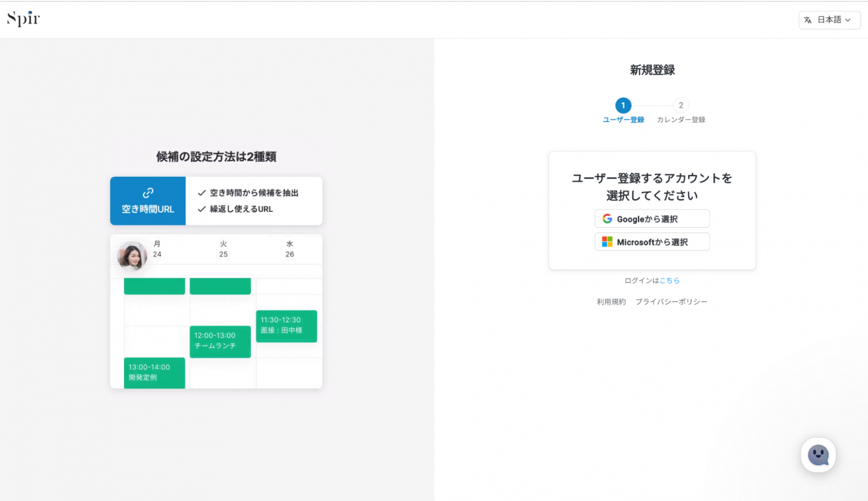Open the 日本語 language dropdown
This screenshot has height=501, width=868.
829,20
